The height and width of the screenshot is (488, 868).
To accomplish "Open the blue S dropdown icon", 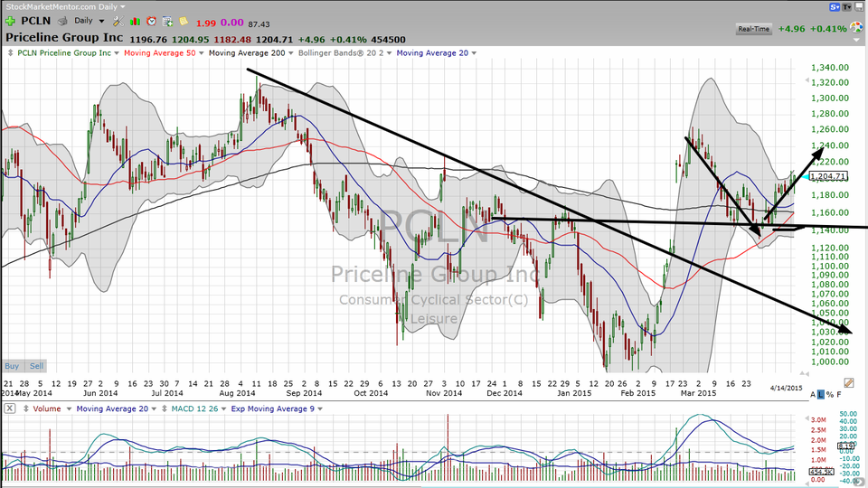I will [835, 7].
